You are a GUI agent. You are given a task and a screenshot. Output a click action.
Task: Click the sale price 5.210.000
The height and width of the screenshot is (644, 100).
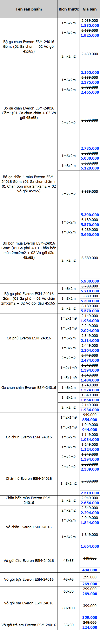(90, 291)
